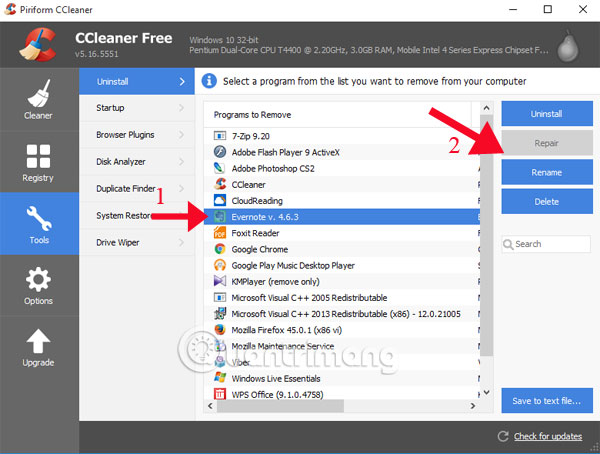This screenshot has height=454, width=600.
Task: Click the Rename button
Action: (x=547, y=172)
